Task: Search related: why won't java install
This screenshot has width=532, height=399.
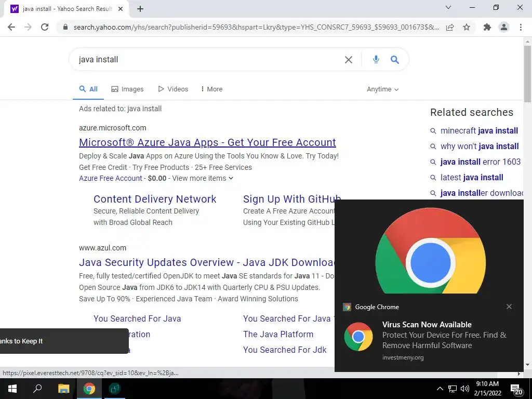Action: 480,146
